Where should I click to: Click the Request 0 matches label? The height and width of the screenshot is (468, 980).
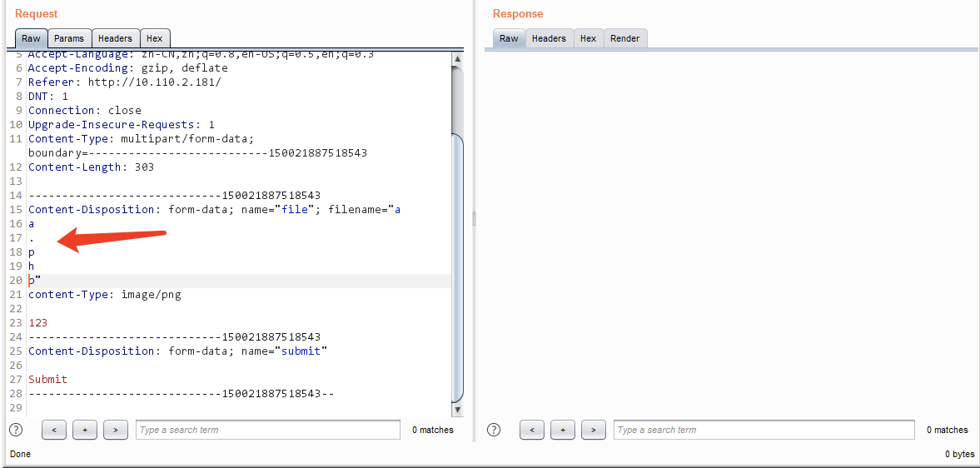433,430
